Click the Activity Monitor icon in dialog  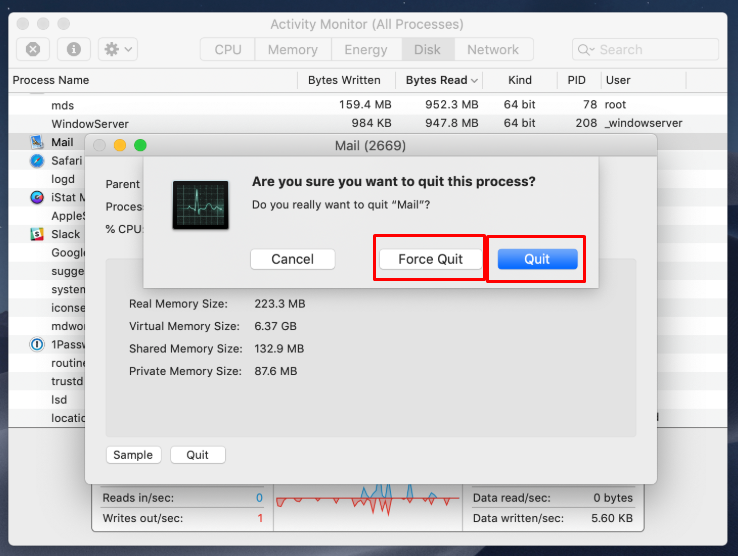tap(201, 205)
